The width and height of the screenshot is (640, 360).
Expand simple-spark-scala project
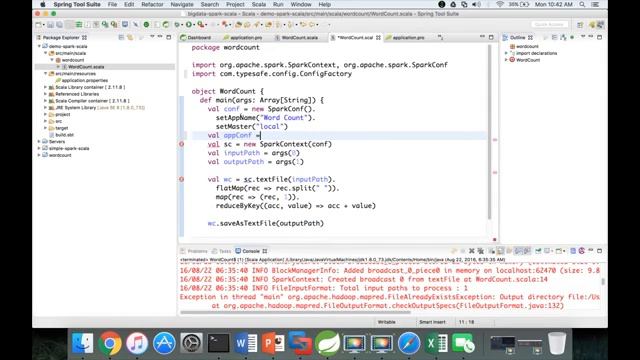tap(39, 148)
